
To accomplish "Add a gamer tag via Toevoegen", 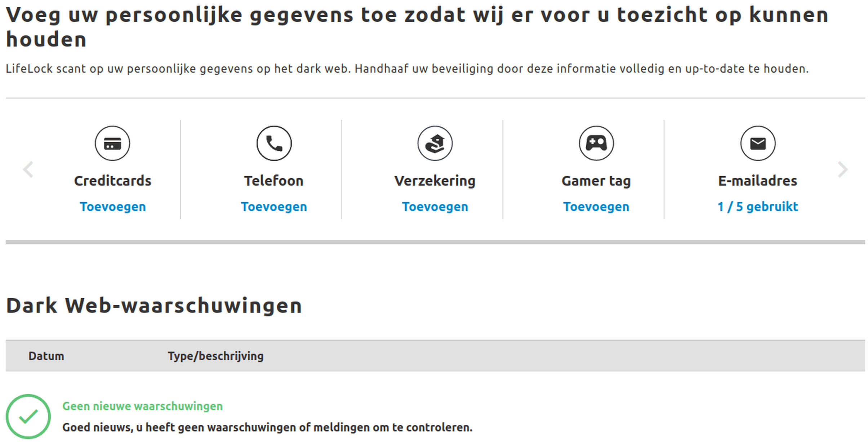I will tap(596, 207).
